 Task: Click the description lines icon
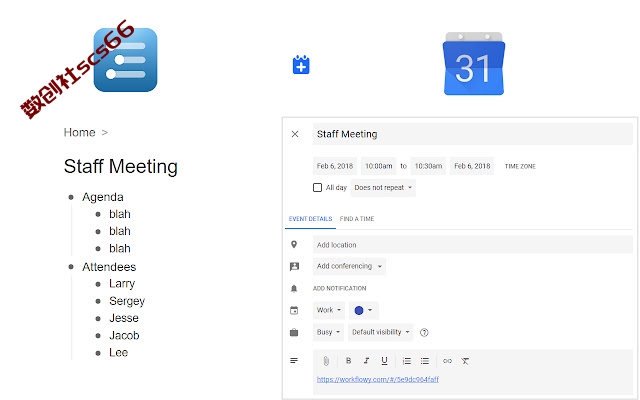tap(294, 360)
